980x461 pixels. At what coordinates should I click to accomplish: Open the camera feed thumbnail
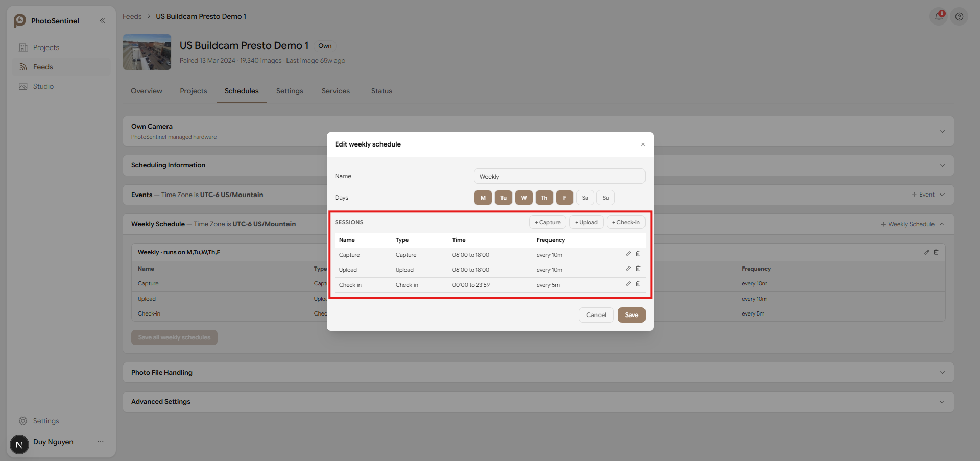(x=147, y=52)
